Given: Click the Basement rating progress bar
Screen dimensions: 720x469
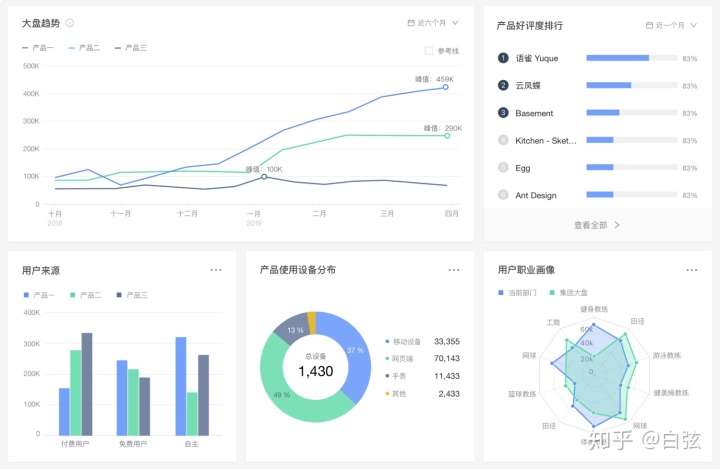Looking at the screenshot, I should tap(632, 113).
